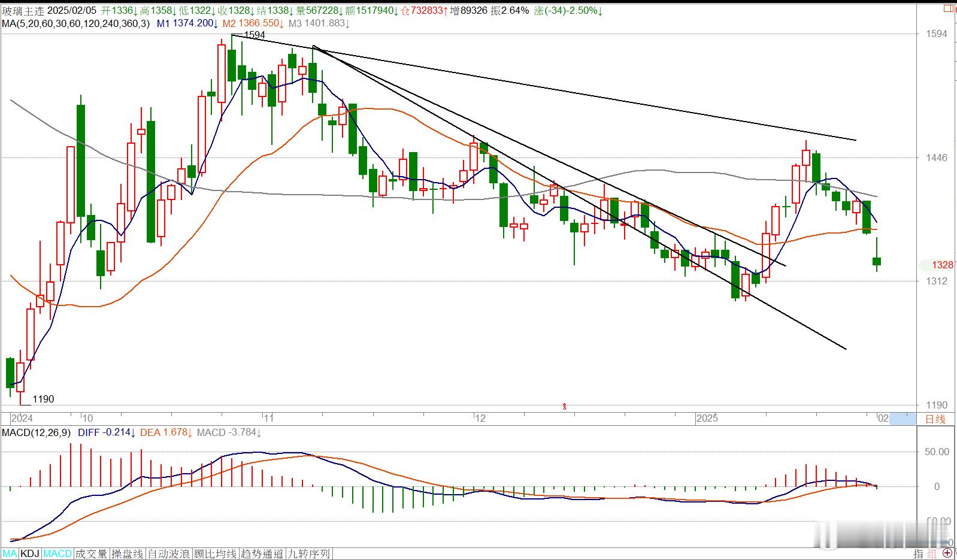Image resolution: width=957 pixels, height=560 pixels.
Task: Click the red 1328 current price tag
Action: click(x=942, y=265)
